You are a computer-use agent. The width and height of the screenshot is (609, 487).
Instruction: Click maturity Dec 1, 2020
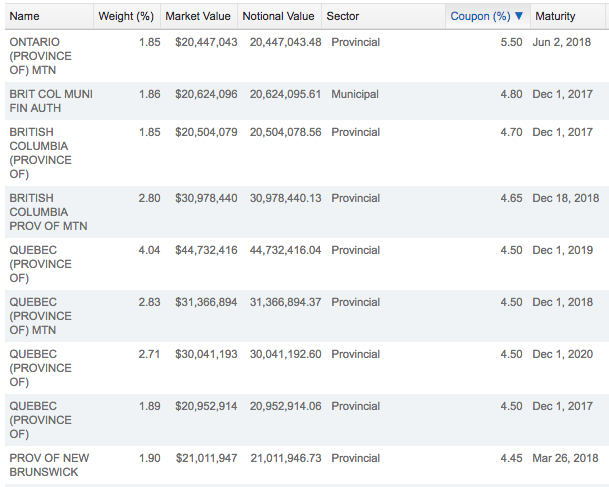[x=563, y=354]
